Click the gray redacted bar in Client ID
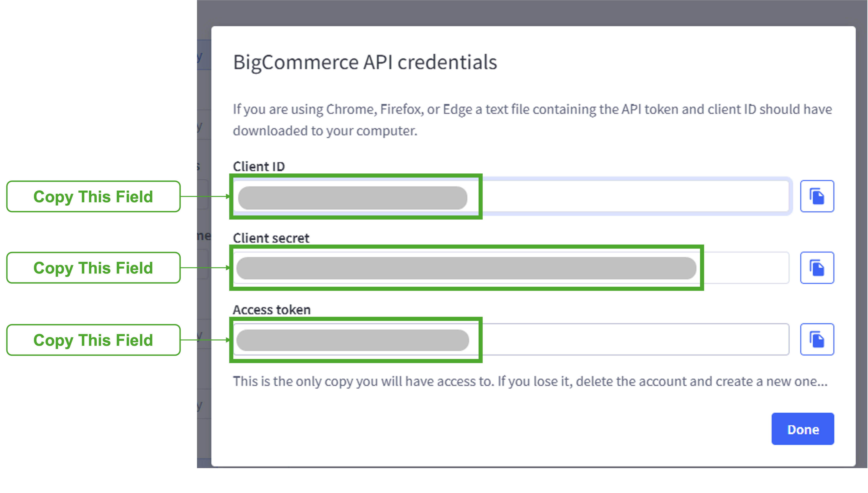The image size is (868, 493). (352, 198)
